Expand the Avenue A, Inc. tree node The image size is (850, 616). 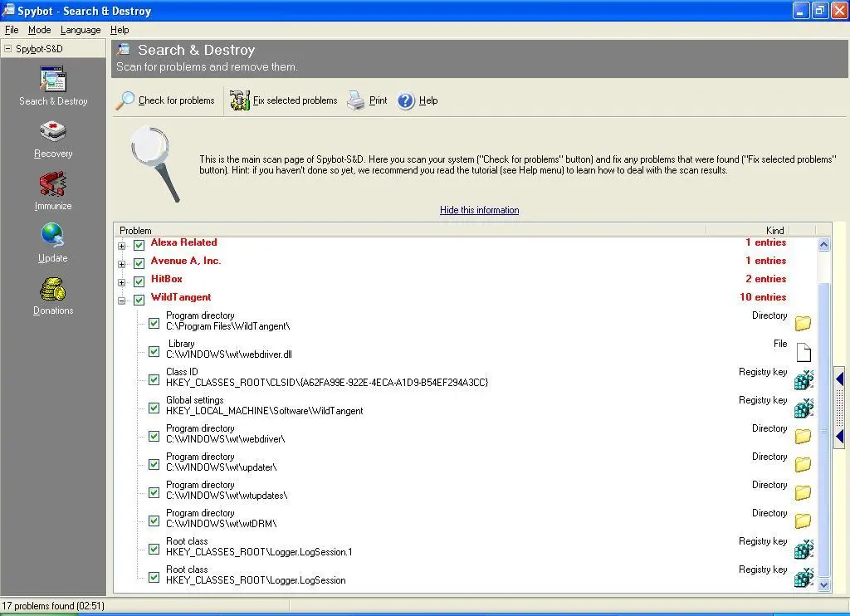point(121,264)
